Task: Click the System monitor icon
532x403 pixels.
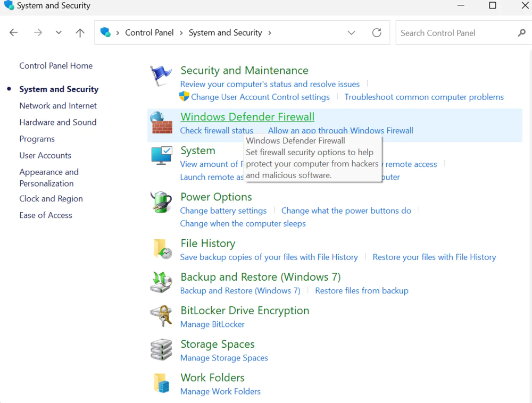Action: [162, 156]
